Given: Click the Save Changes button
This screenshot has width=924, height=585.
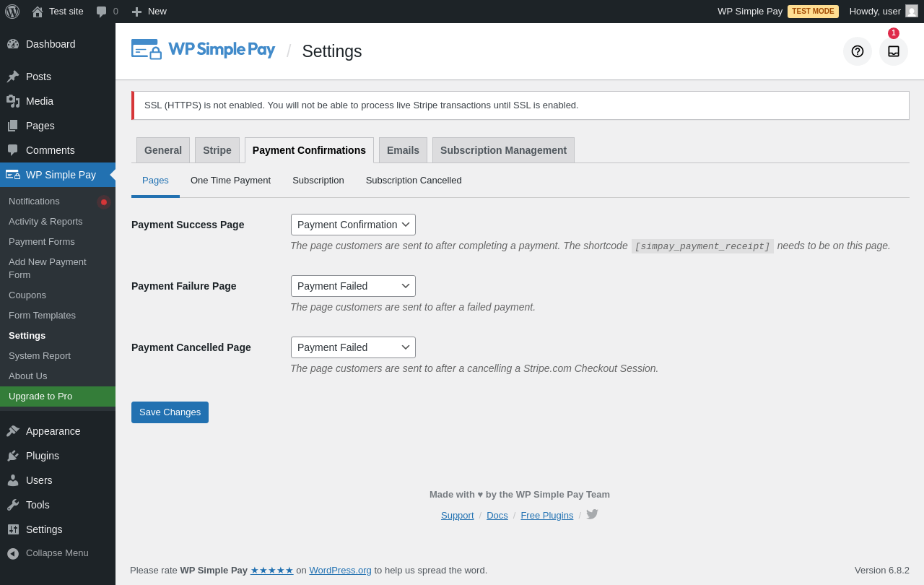Looking at the screenshot, I should pos(170,412).
